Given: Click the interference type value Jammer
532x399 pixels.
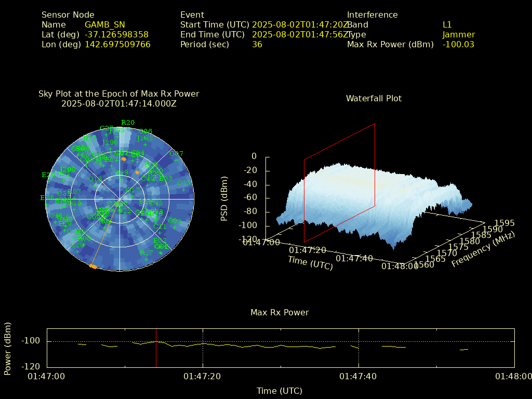Looking at the screenshot, I should tap(458, 34).
